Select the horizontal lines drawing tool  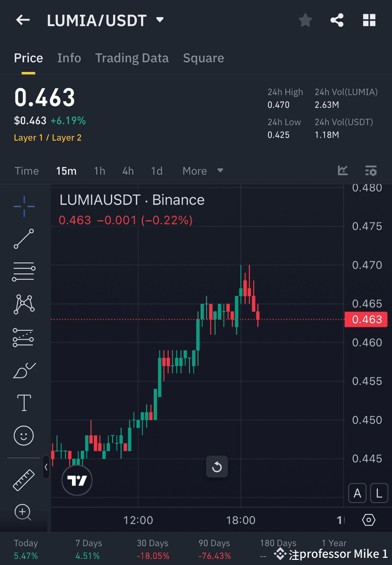24,272
